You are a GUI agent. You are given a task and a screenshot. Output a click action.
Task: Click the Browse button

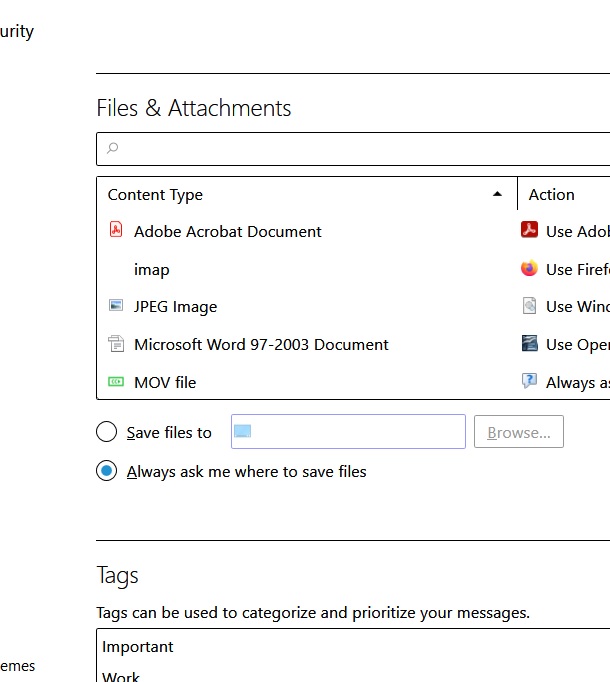click(x=519, y=432)
